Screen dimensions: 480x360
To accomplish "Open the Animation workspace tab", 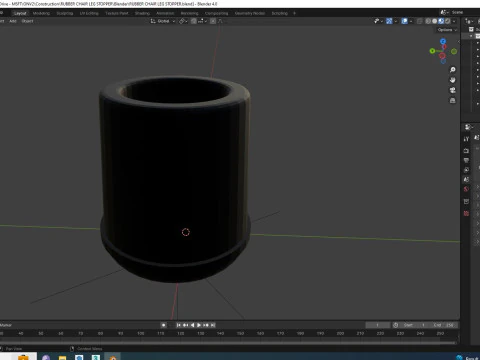I will click(165, 13).
